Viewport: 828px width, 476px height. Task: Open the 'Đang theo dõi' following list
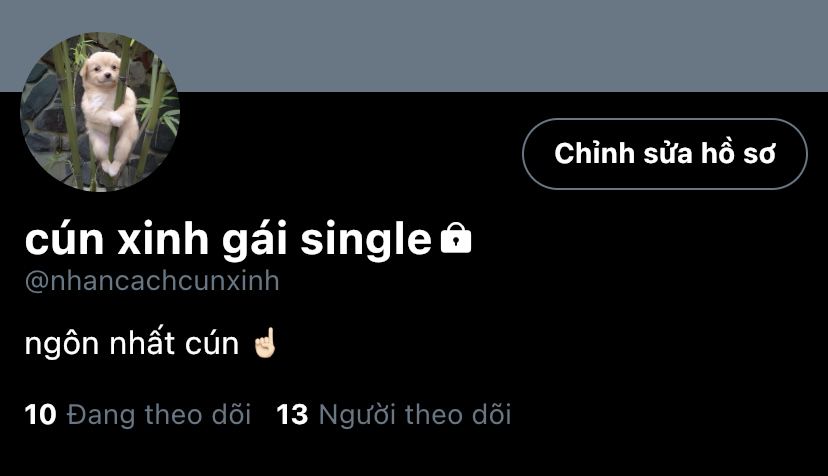tap(137, 415)
